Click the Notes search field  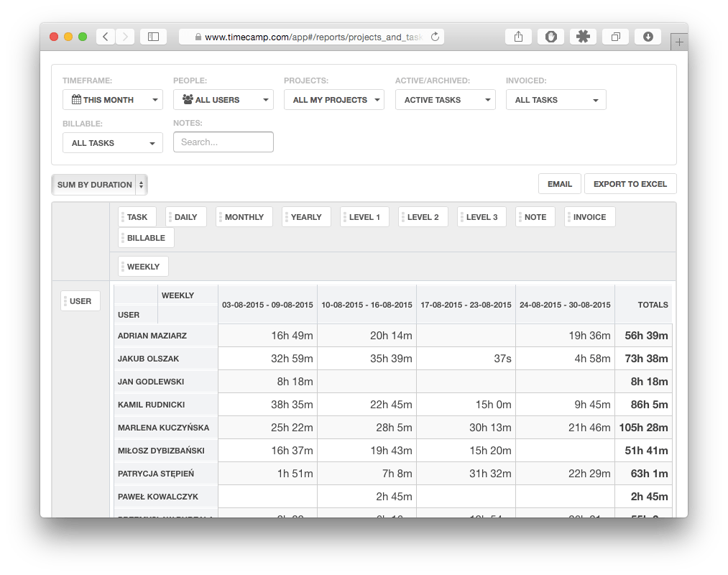point(224,142)
